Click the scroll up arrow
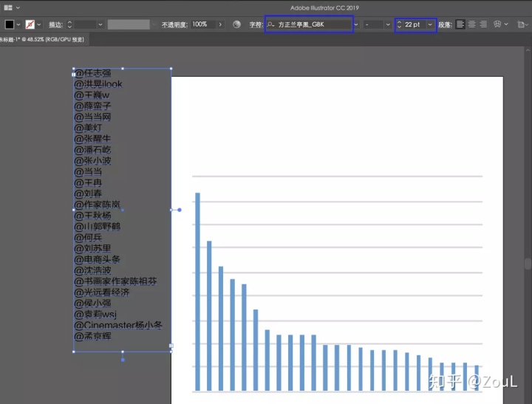The image size is (532, 404). (528, 50)
